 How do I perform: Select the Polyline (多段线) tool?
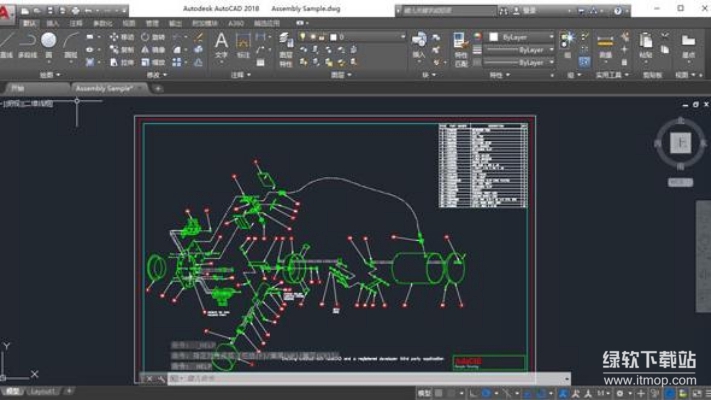click(x=27, y=45)
